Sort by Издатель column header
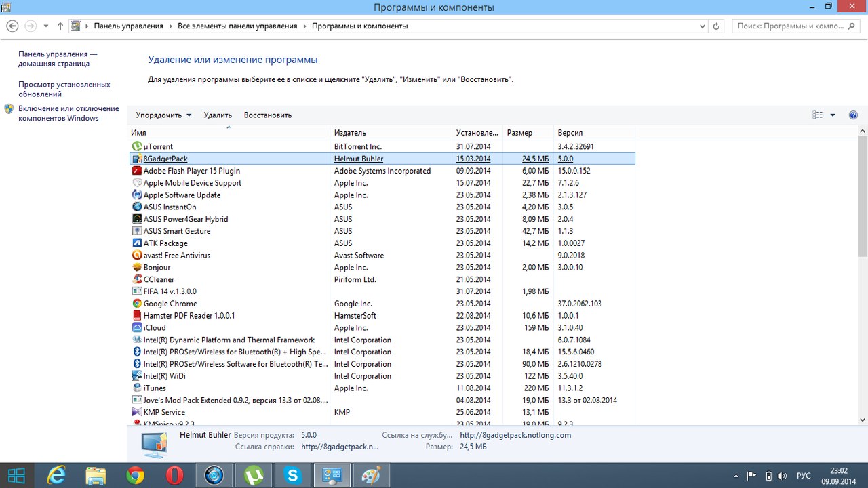The height and width of the screenshot is (488, 868). coord(391,133)
